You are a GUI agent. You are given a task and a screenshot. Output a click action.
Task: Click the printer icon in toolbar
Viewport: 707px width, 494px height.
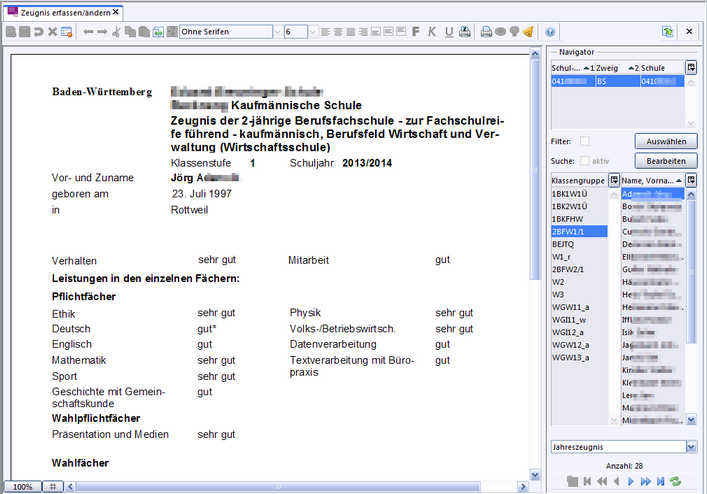point(486,32)
